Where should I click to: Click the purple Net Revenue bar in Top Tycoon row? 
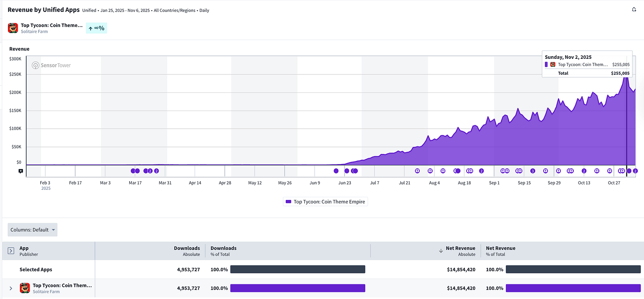click(x=573, y=288)
